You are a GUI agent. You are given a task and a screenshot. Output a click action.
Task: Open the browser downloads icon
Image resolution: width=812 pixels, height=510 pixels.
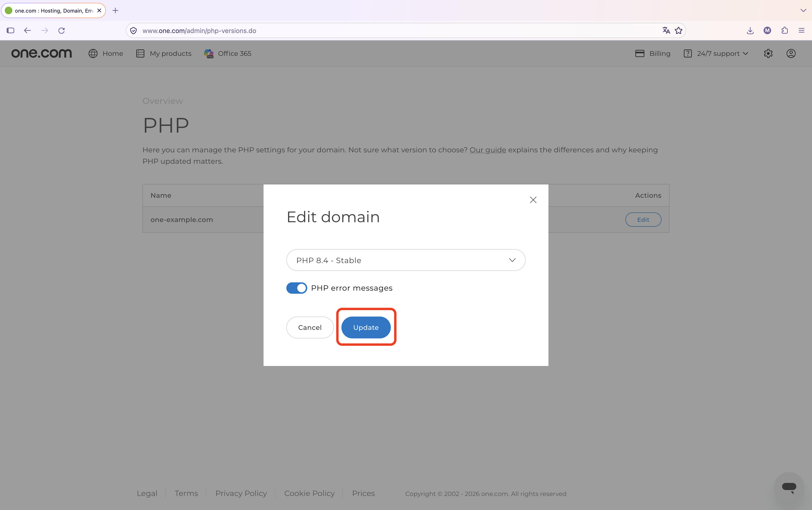(750, 30)
